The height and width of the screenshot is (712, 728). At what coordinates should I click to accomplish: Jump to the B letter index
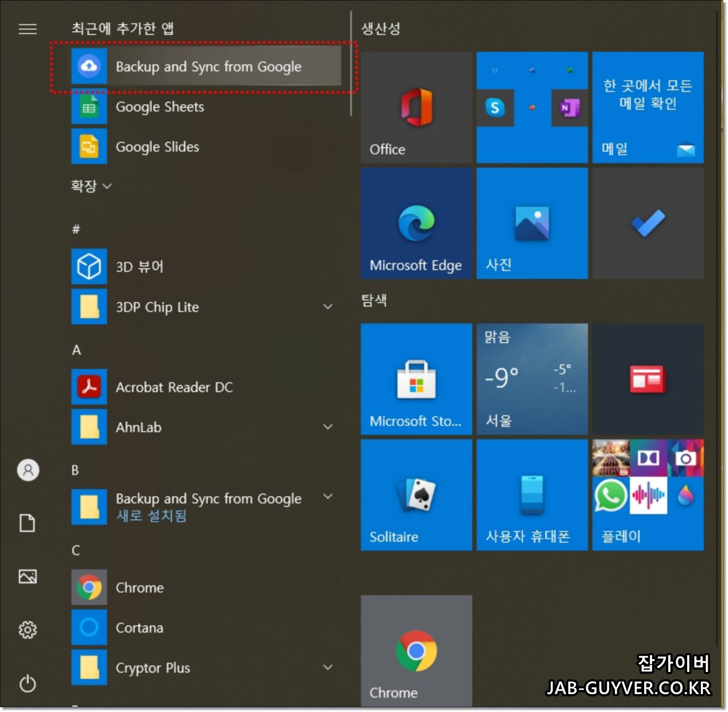[75, 470]
